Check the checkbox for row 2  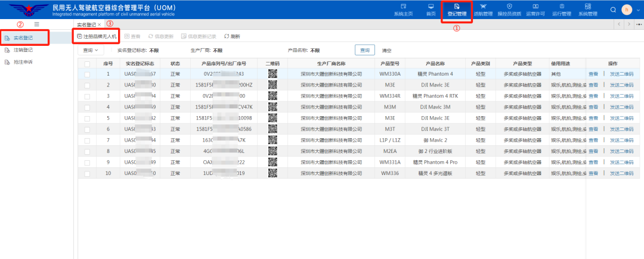(87, 85)
